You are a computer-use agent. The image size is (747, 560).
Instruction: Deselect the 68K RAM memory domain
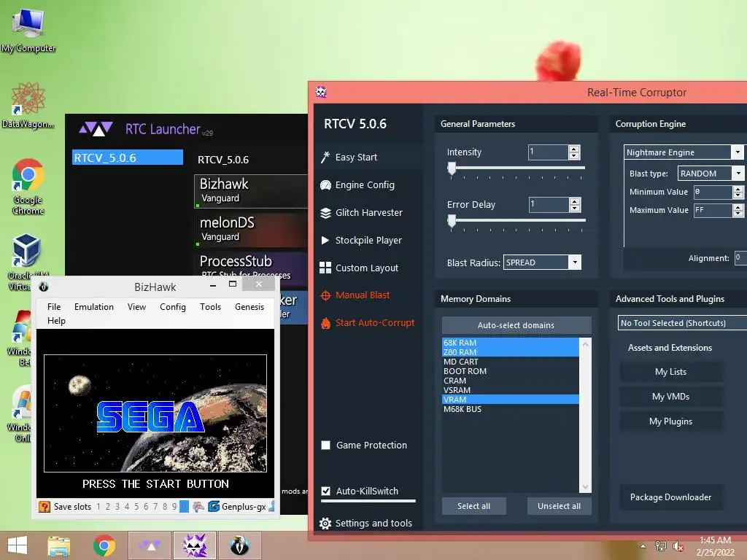510,343
